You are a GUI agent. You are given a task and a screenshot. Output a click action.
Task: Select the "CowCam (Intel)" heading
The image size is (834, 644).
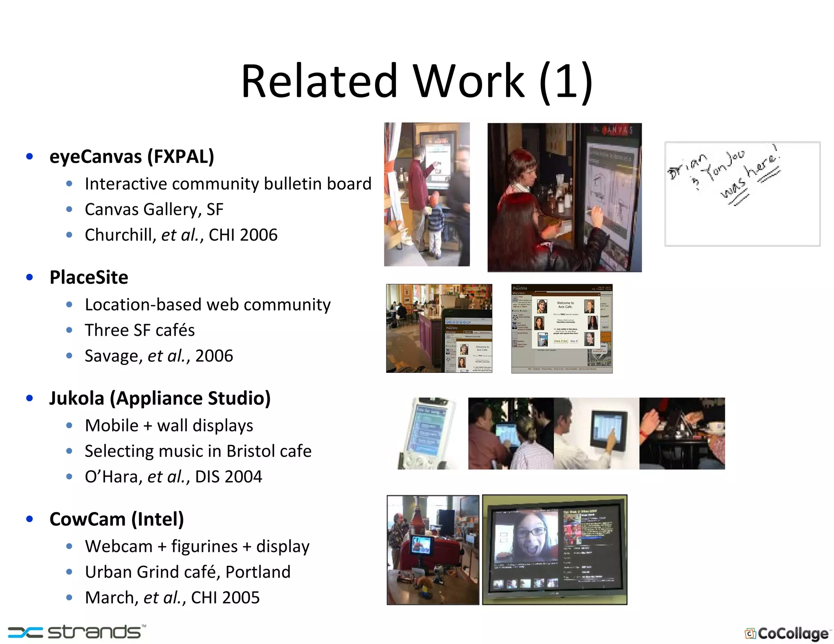(116, 519)
